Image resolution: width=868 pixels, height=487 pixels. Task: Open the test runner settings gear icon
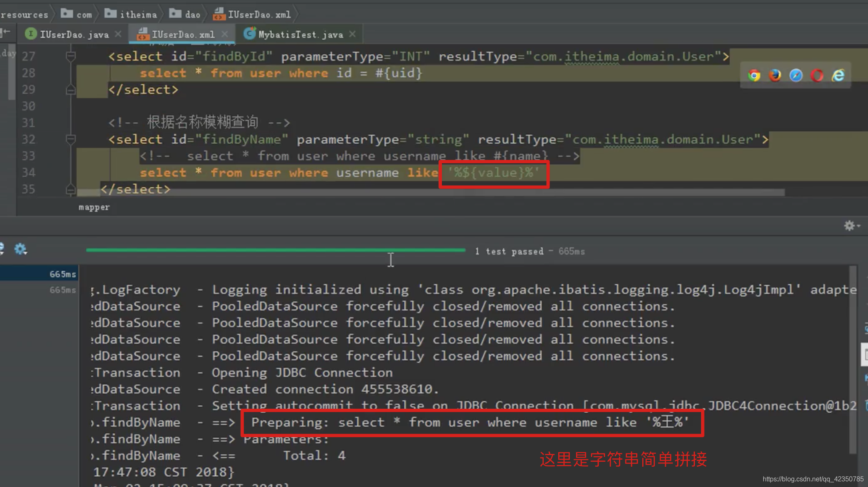(x=20, y=249)
